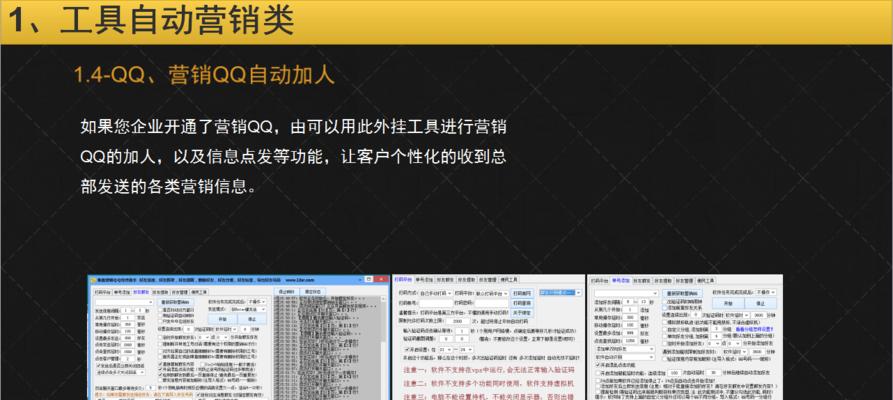Click the 添加好友间隔 first number field
This screenshot has height=400, width=893.
coord(629,302)
